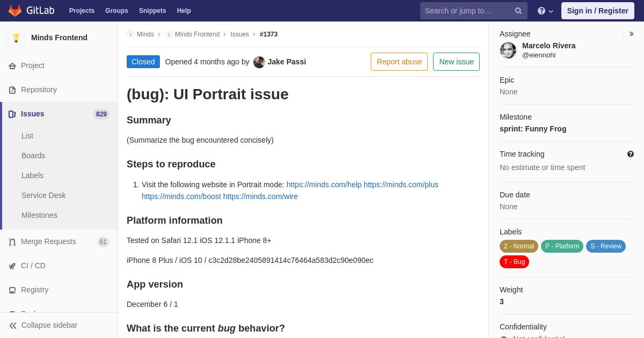
Task: Click the Time tracking help icon
Action: coord(631,154)
